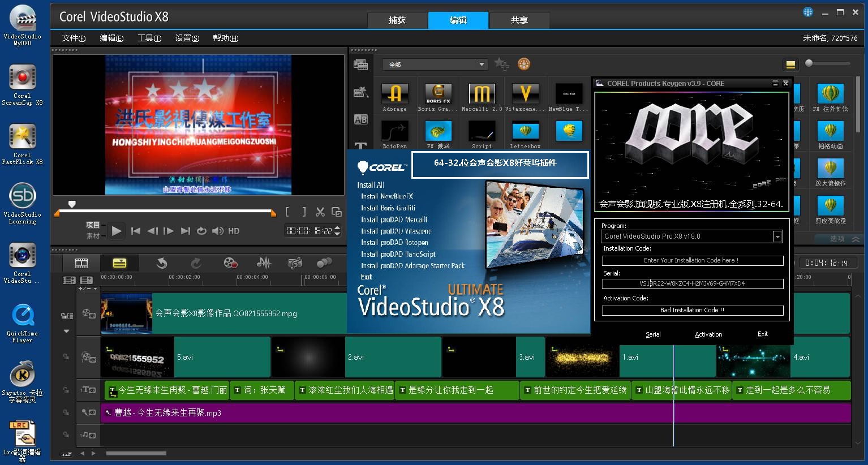Open the 文件 menu
This screenshot has height=465, width=868.
[x=74, y=38]
